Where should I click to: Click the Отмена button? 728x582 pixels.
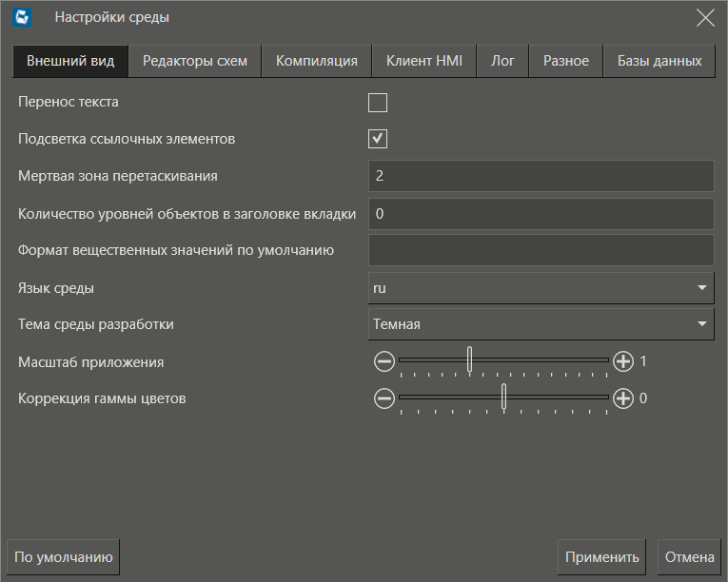(x=689, y=557)
